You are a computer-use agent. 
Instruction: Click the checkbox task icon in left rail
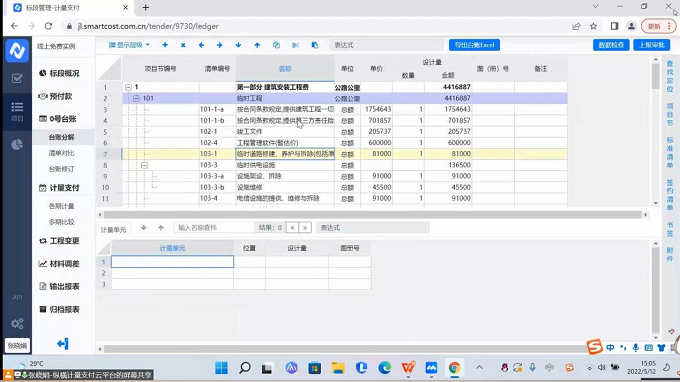coord(17,78)
